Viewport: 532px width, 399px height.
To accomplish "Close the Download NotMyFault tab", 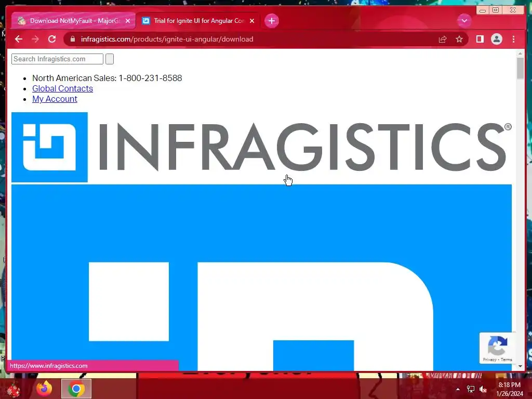I will 128,21.
